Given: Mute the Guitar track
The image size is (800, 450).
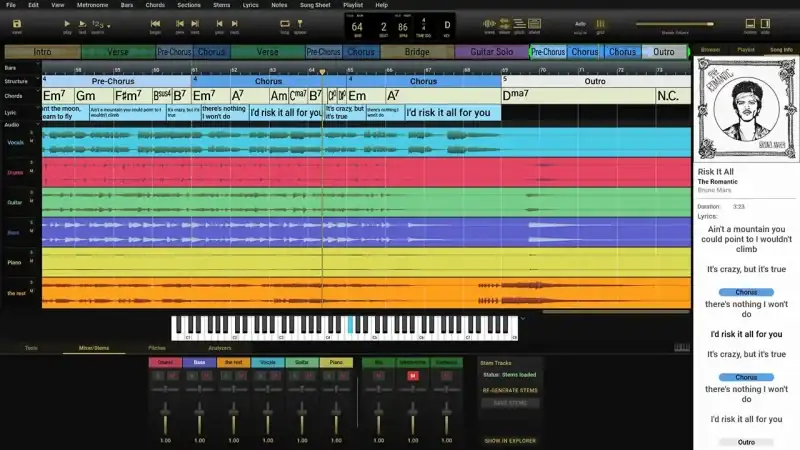Looking at the screenshot, I should click(x=32, y=201).
